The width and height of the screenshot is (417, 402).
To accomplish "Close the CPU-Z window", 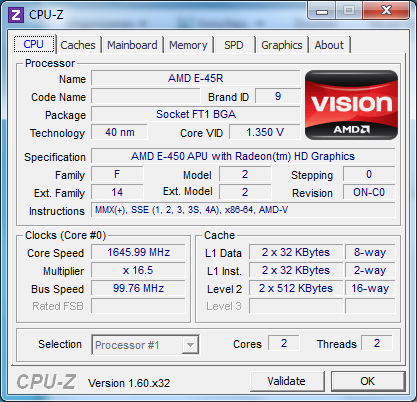I will [x=386, y=11].
